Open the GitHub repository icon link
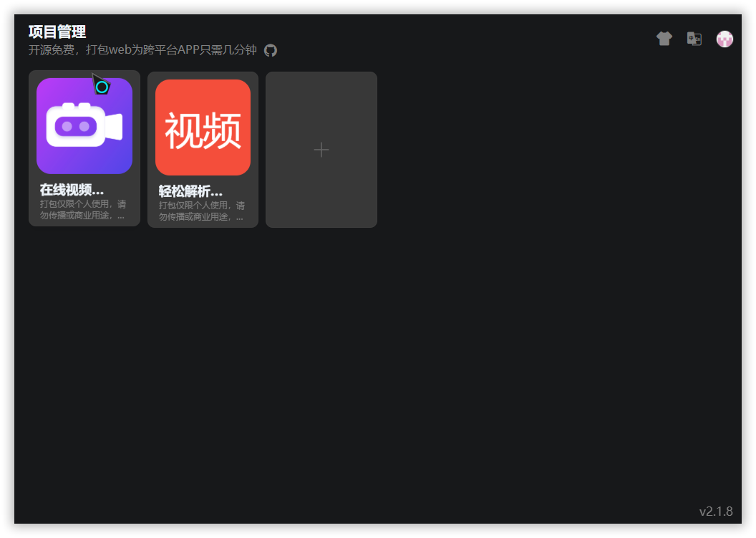The width and height of the screenshot is (756, 538). tap(271, 50)
